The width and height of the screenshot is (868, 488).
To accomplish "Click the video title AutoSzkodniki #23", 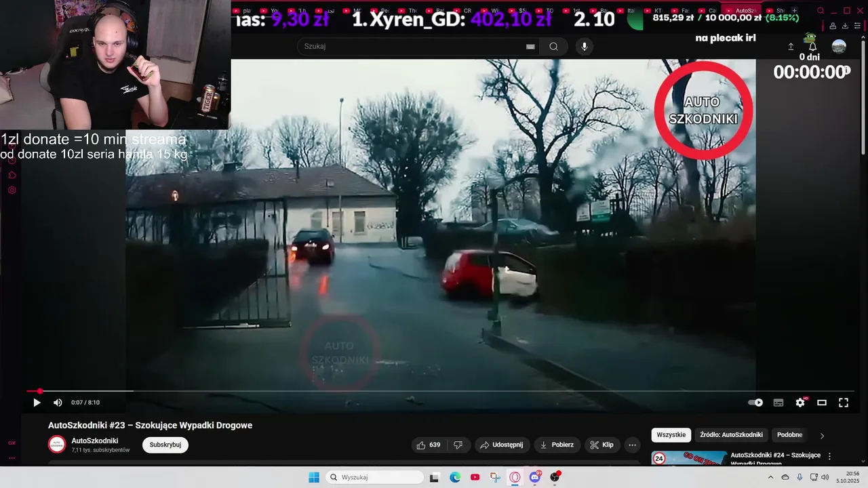I will [150, 425].
